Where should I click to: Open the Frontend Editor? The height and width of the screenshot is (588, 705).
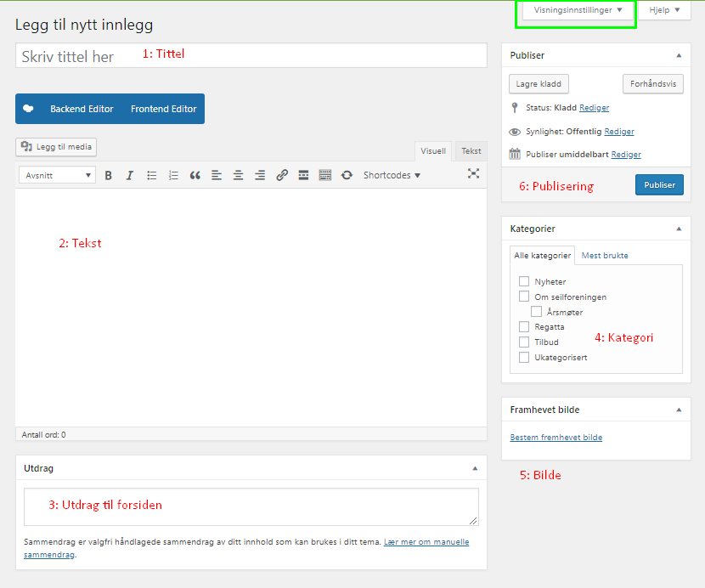tap(164, 109)
